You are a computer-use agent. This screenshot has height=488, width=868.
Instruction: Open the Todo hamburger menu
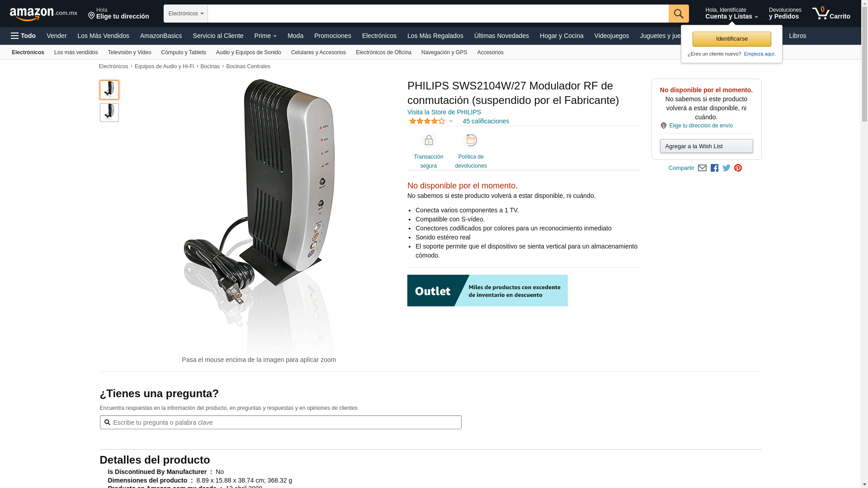[24, 36]
